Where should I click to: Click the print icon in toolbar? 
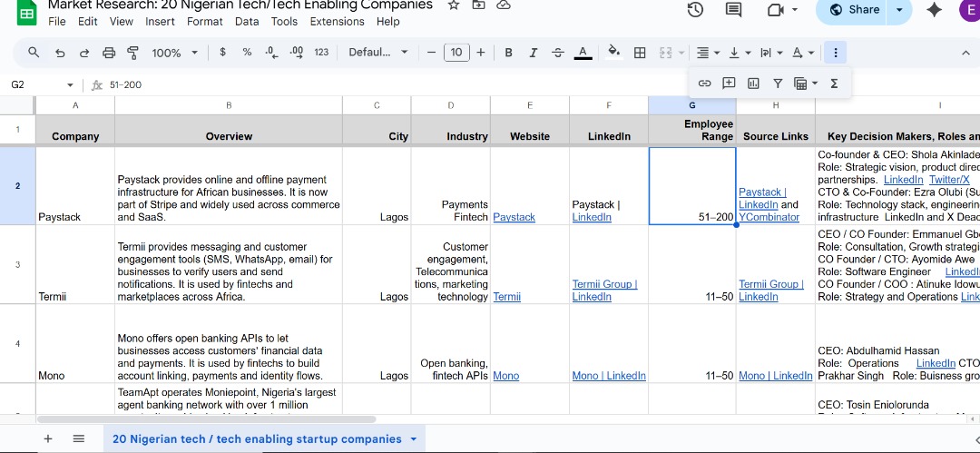109,53
